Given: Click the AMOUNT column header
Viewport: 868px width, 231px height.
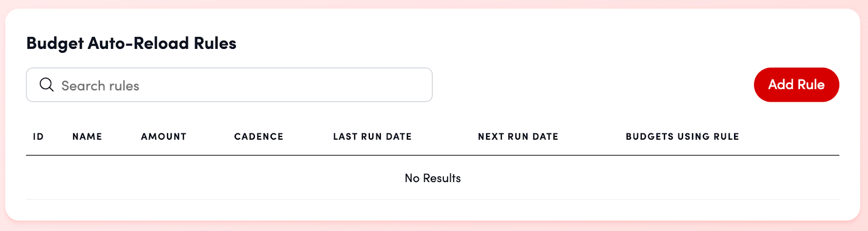Looking at the screenshot, I should point(163,136).
